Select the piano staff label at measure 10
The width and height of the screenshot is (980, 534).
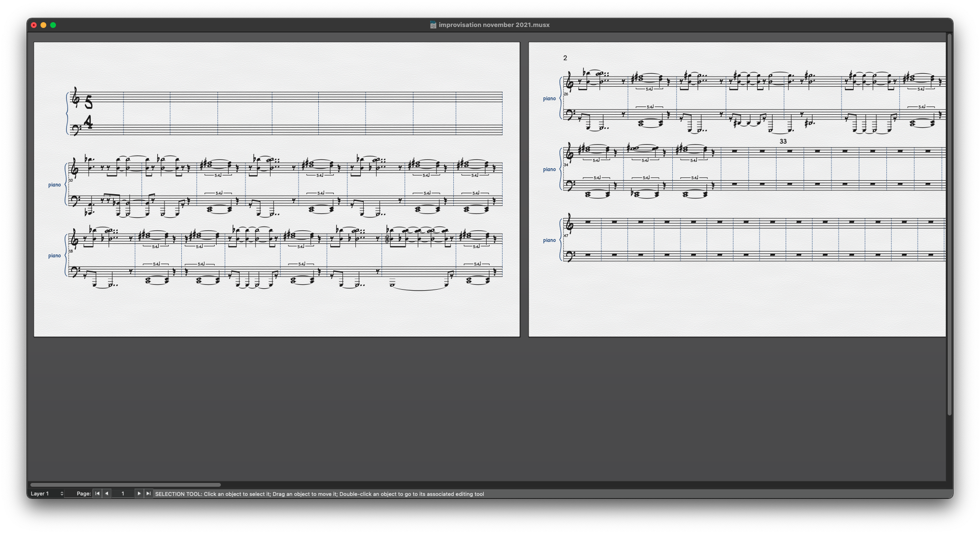[54, 185]
